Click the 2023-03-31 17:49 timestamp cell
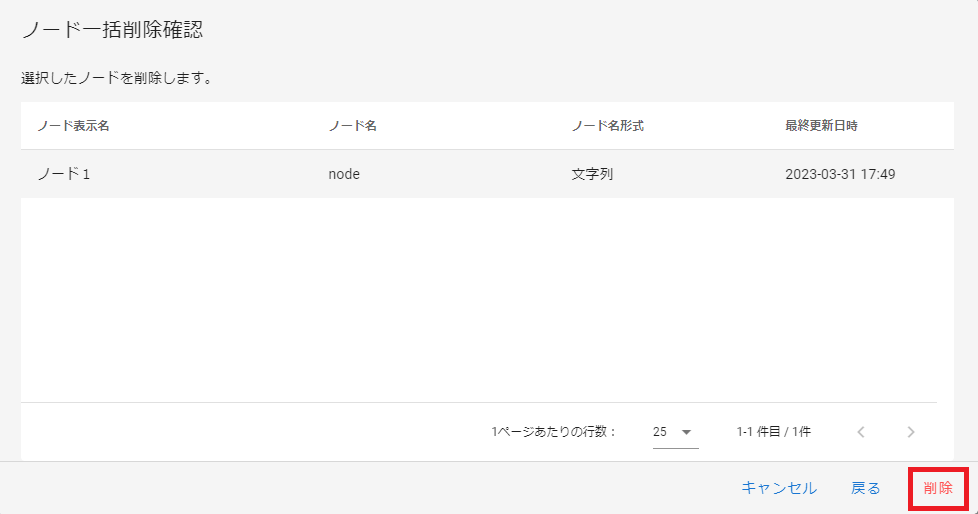This screenshot has width=978, height=514. (x=840, y=174)
